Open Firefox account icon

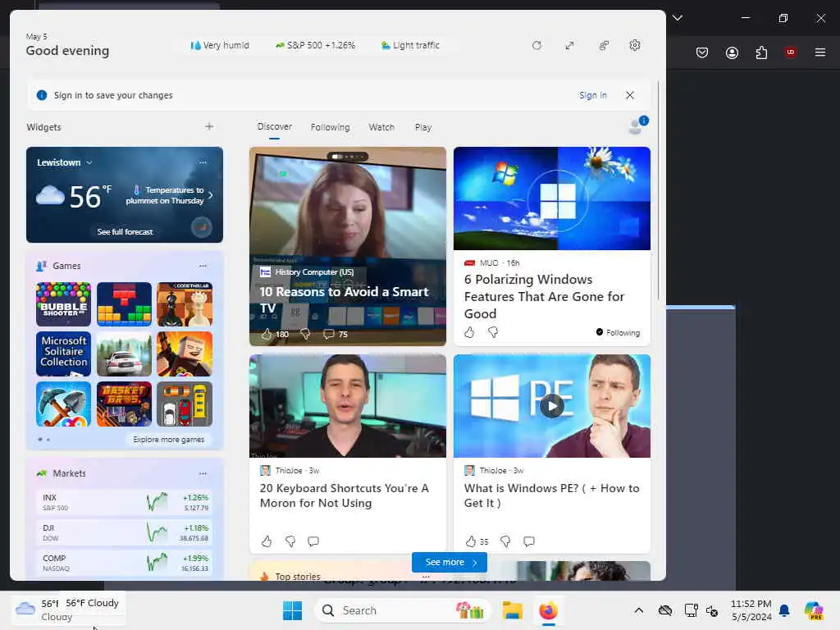pos(732,52)
